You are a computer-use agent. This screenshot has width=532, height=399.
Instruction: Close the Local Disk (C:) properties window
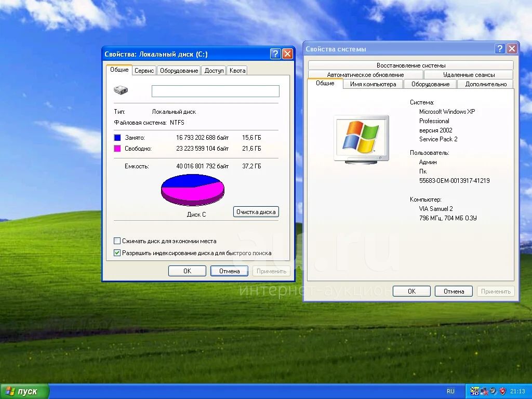point(287,54)
